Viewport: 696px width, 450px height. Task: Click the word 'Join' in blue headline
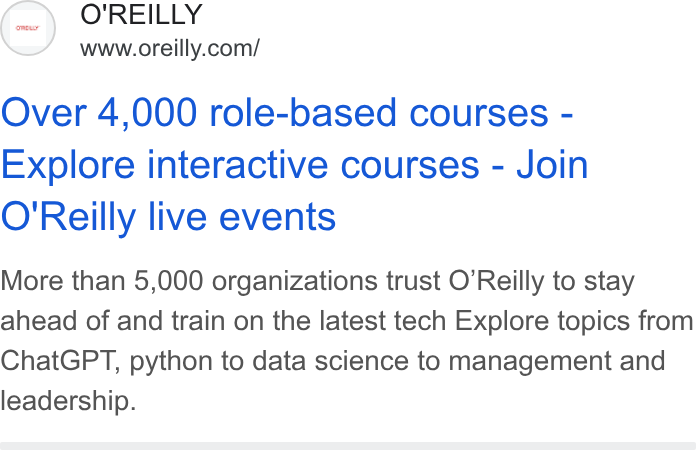click(x=552, y=165)
